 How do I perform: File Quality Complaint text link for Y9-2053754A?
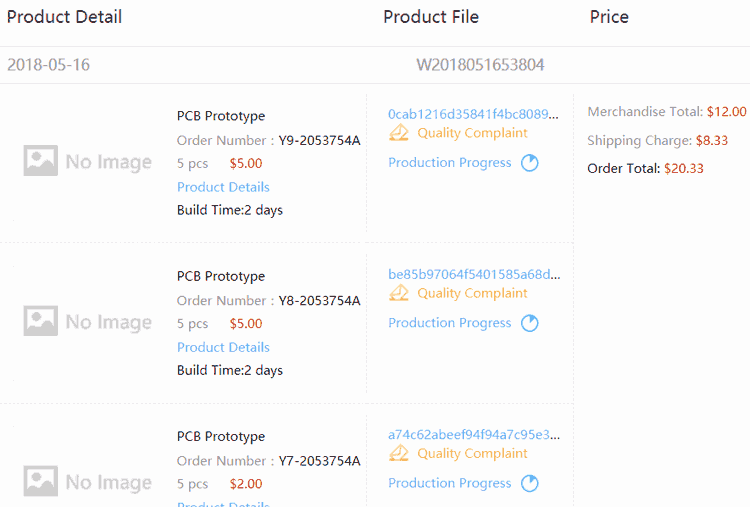point(472,133)
